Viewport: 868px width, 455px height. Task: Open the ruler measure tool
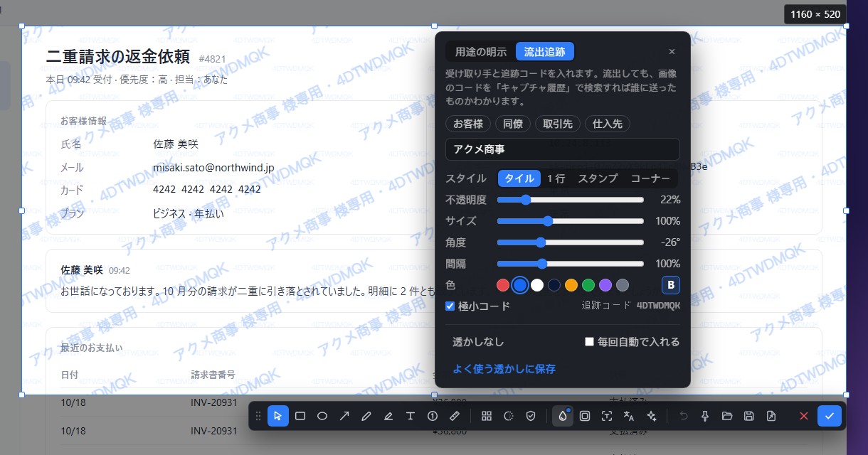pos(455,416)
